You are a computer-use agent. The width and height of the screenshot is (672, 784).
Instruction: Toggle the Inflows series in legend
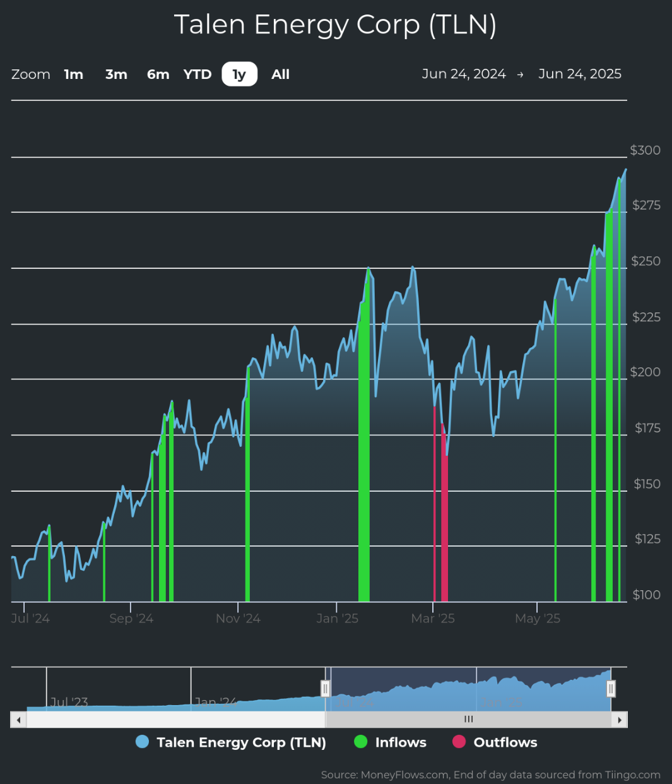390,742
